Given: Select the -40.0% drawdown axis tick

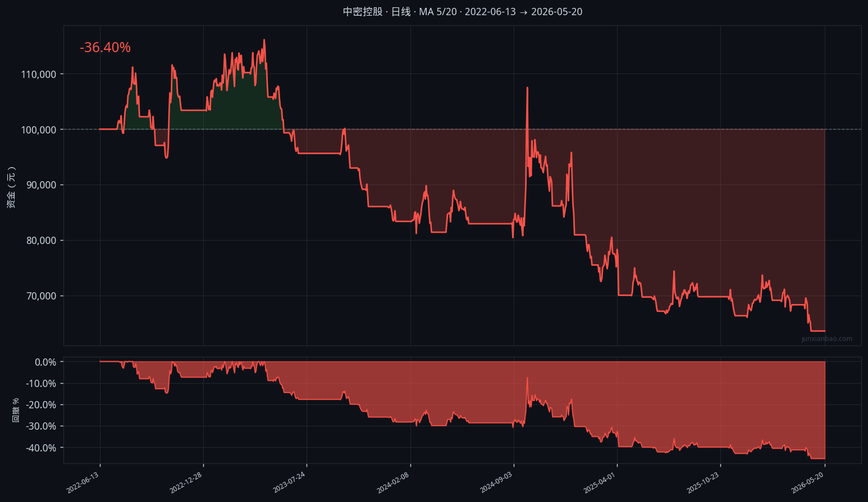Looking at the screenshot, I should pyautogui.click(x=41, y=448).
